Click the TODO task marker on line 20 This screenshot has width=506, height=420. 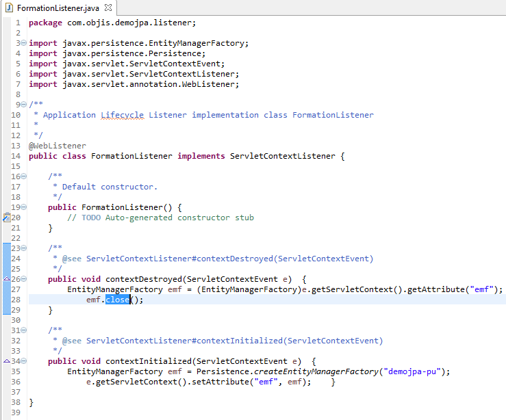coord(6,218)
